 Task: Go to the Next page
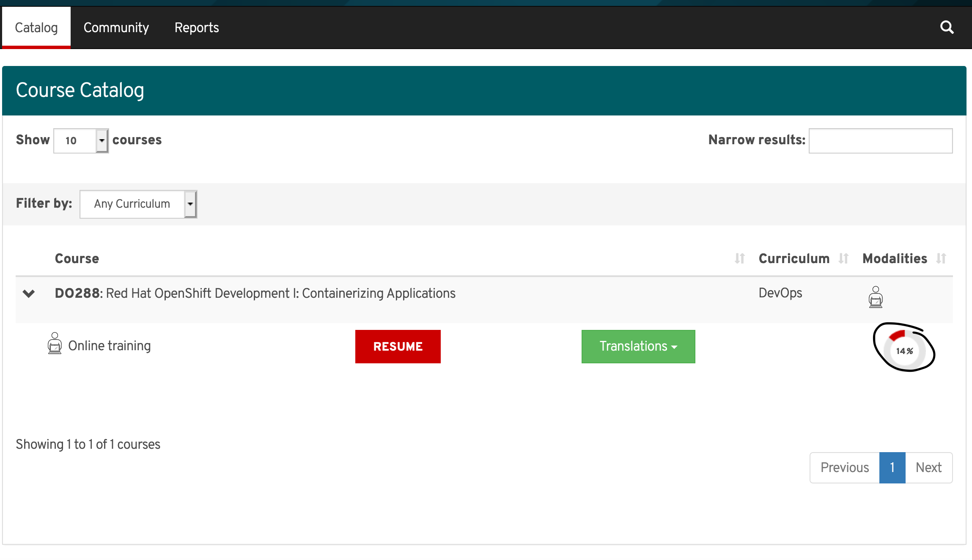pos(928,468)
